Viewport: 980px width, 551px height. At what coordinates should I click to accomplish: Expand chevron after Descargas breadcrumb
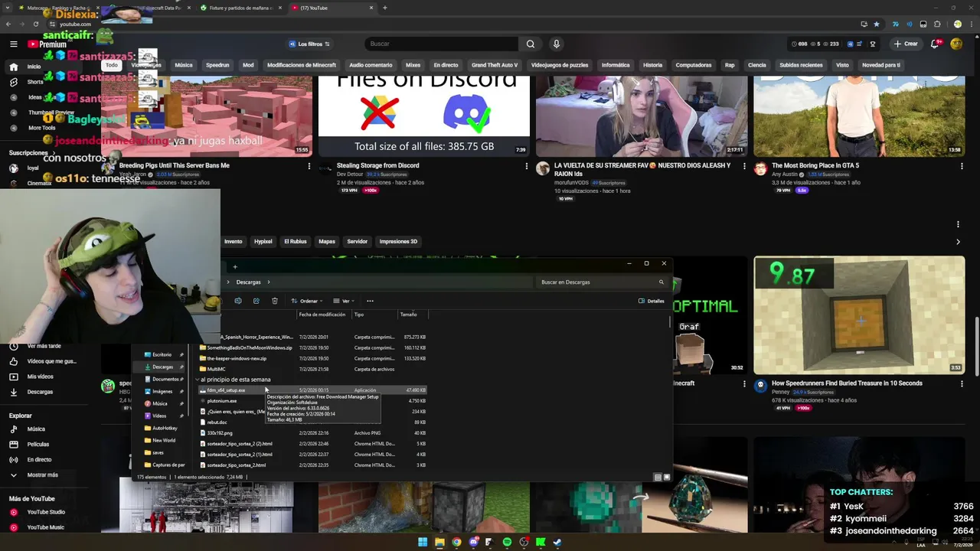pos(269,282)
